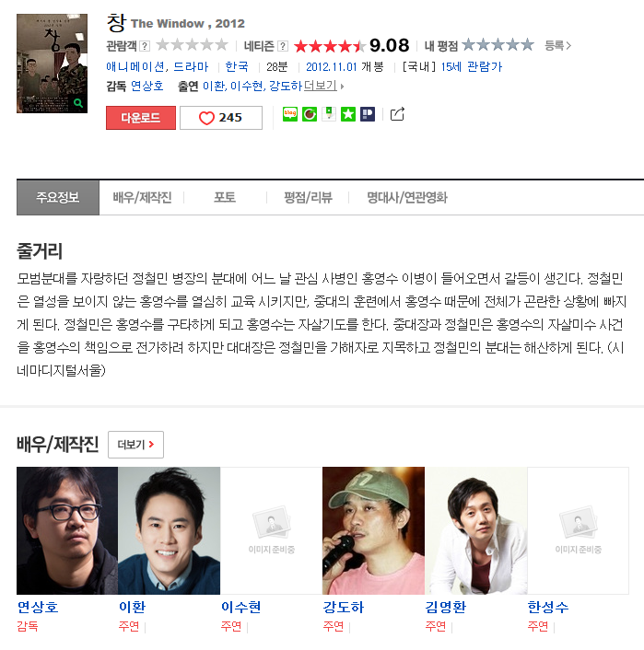Share the movie to Naver Blog

[x=290, y=114]
